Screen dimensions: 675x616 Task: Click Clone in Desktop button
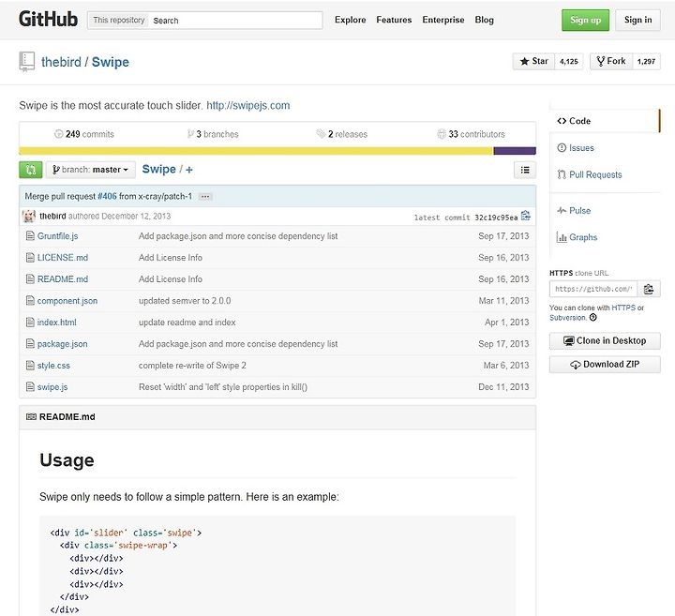pyautogui.click(x=605, y=341)
